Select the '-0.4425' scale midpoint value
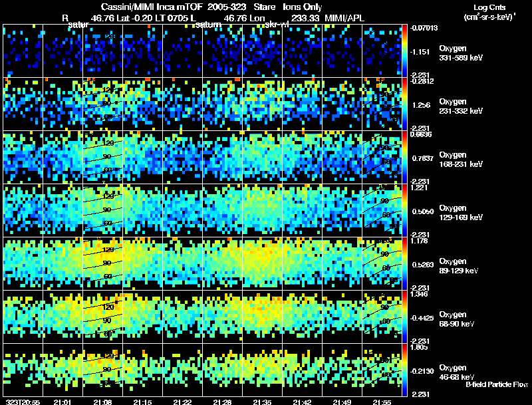This screenshot has height=405, width=532. (x=422, y=318)
